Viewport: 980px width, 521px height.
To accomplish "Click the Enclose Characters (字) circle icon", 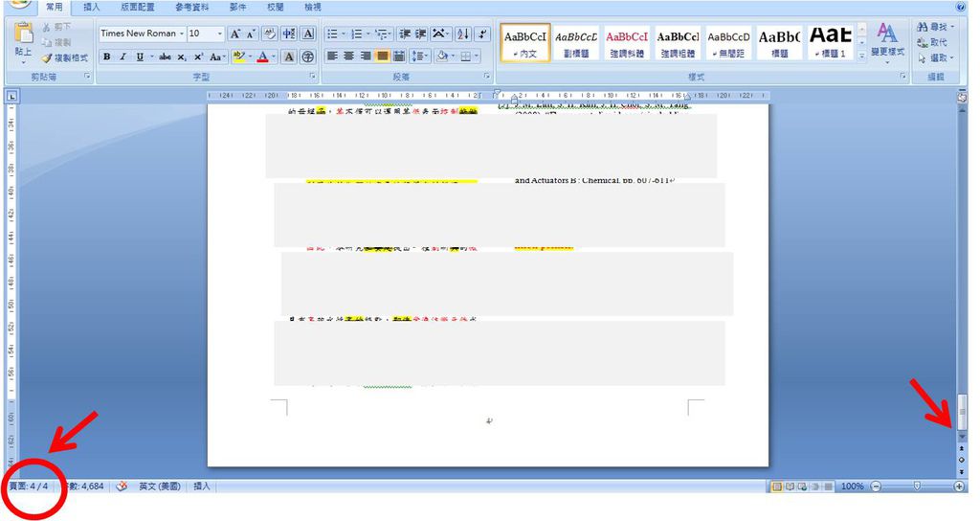I will pos(307,57).
